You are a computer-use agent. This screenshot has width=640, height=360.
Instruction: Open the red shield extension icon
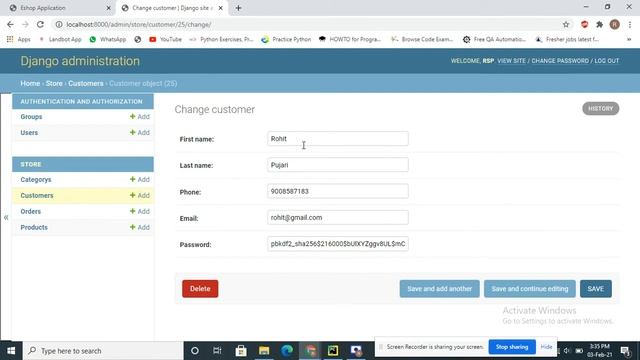[x=584, y=24]
